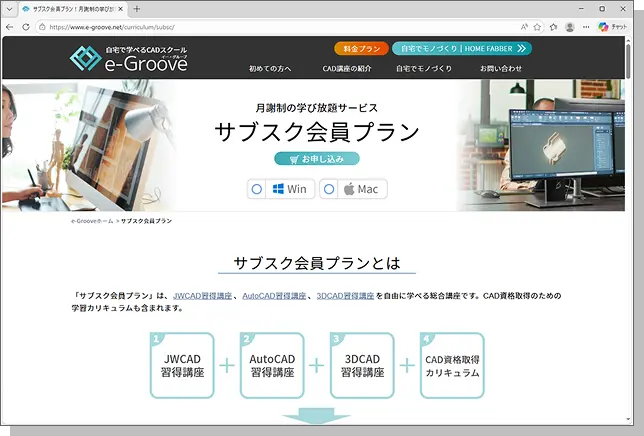Image resolution: width=644 pixels, height=436 pixels.
Task: Select the Win radio button
Action: (257, 189)
